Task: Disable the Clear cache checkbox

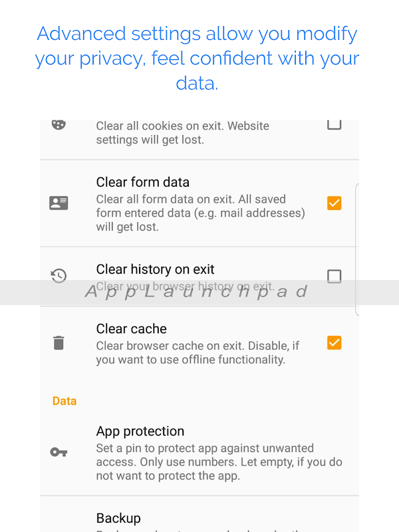Action: pos(334,343)
